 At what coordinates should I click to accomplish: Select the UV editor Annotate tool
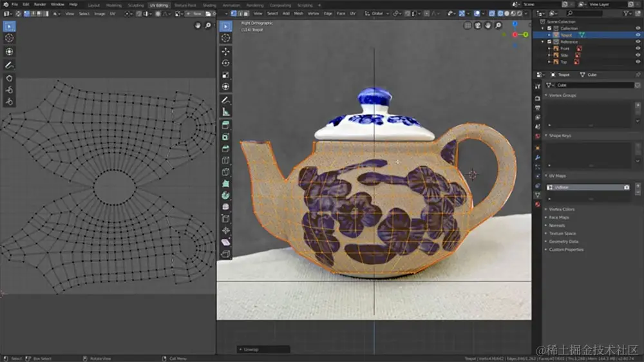[x=10, y=65]
